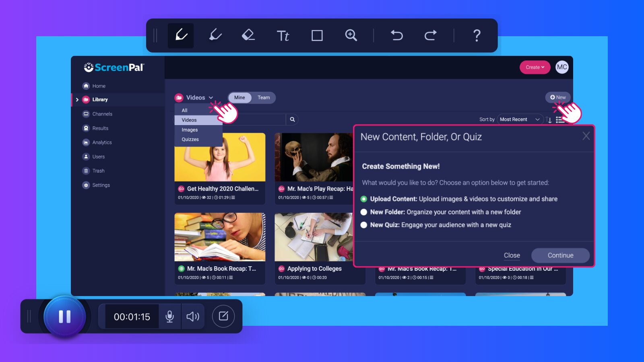644x362 pixels.
Task: Grab the recorder bar drag handle
Action: [29, 317]
